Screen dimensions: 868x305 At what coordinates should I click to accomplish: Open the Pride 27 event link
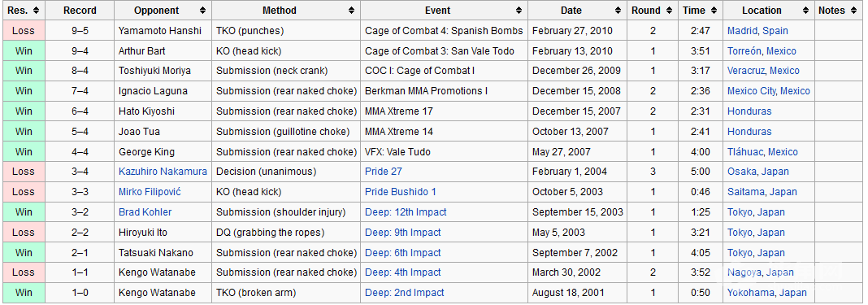click(384, 172)
